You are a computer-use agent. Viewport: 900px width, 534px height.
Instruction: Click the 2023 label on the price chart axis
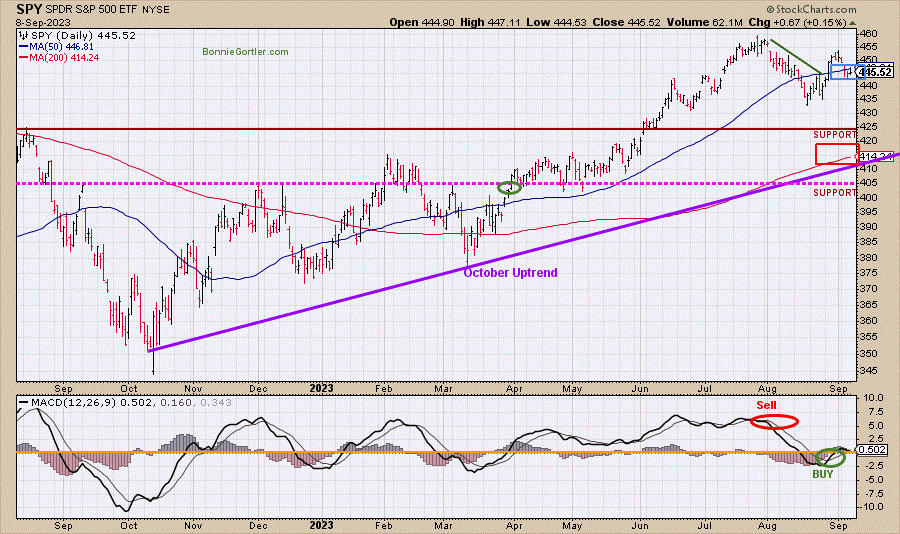[x=321, y=389]
